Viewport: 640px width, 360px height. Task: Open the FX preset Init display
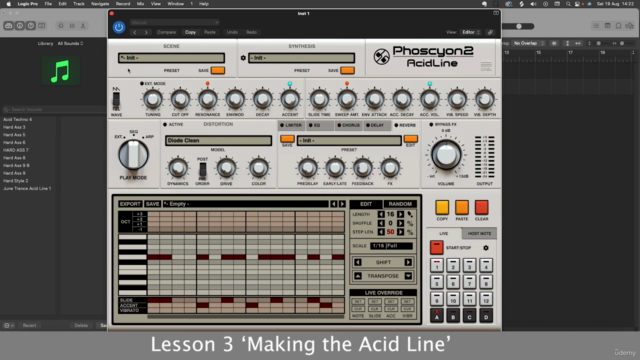[349, 140]
